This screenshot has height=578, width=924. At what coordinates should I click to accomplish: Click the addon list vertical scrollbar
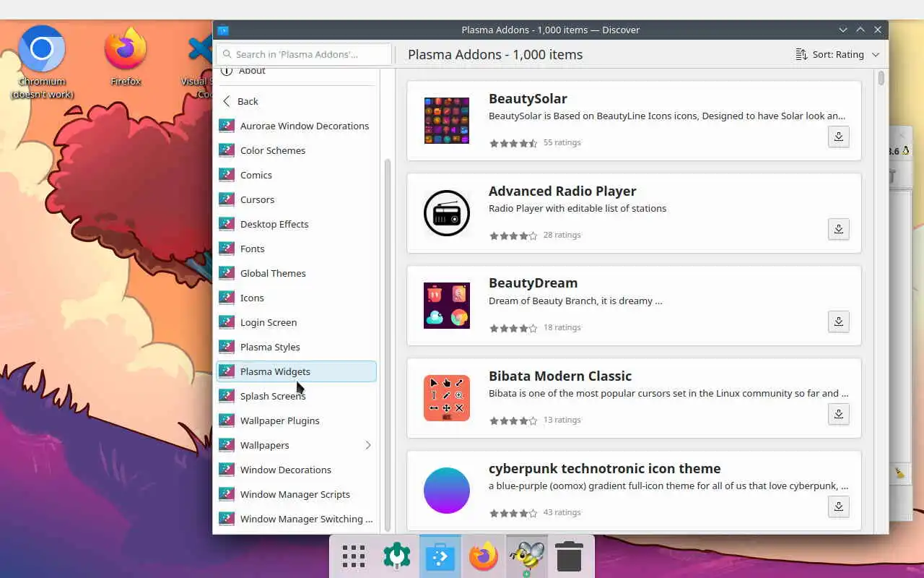(881, 78)
